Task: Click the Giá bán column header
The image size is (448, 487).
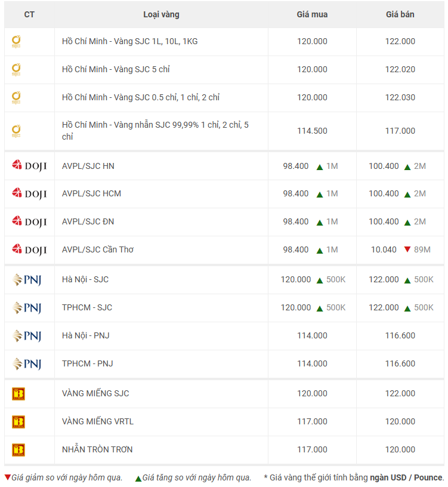Action: point(400,14)
